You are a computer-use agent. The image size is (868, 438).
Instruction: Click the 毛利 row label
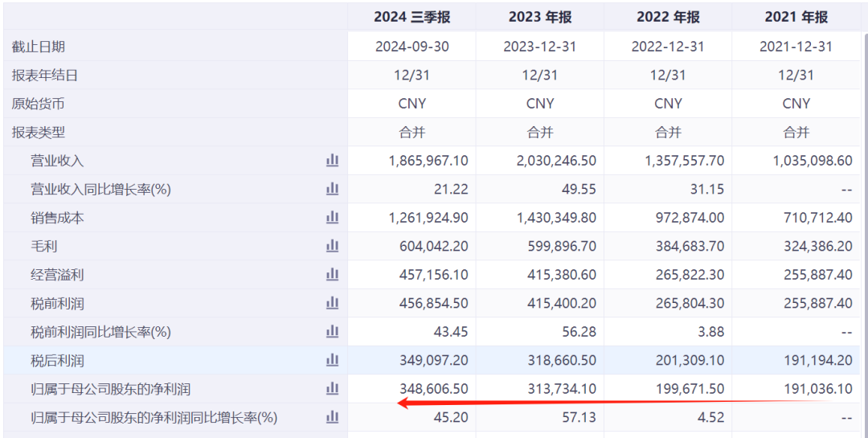click(x=43, y=247)
